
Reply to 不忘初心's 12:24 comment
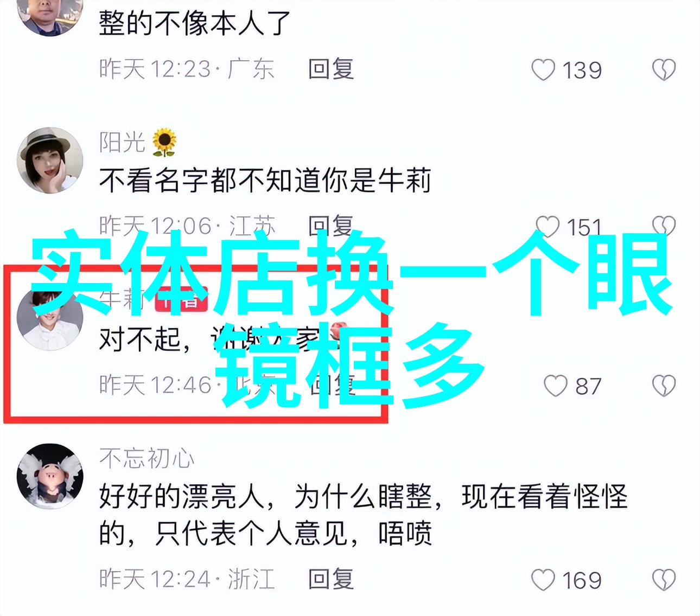coord(331,579)
